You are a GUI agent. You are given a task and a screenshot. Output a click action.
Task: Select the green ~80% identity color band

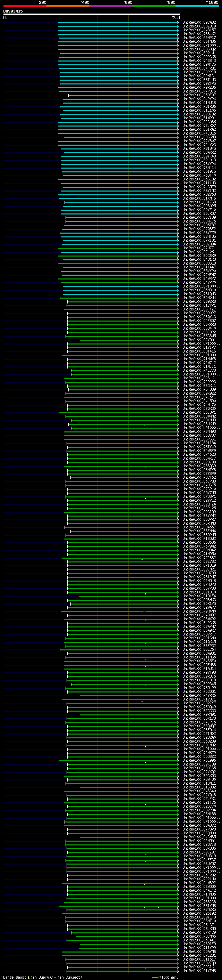[x=154, y=6]
